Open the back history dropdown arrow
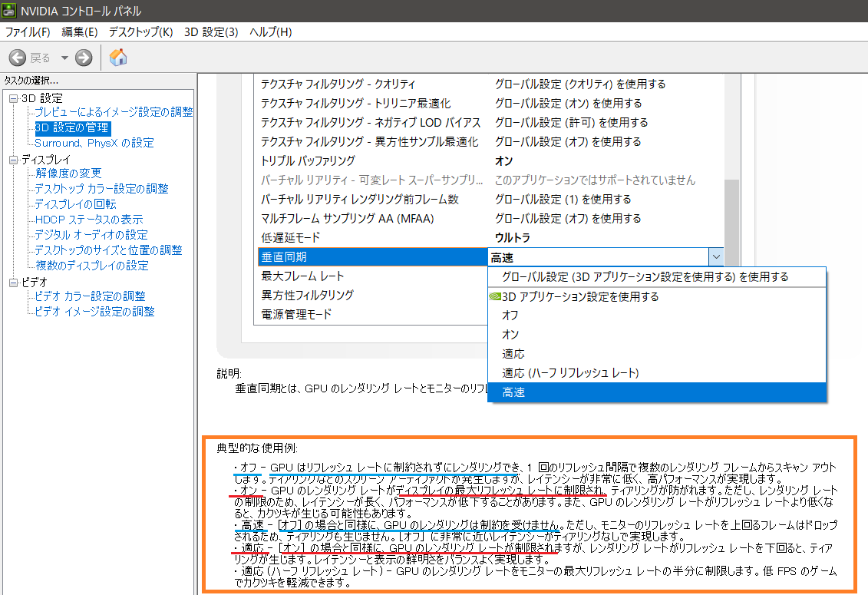Screen dimensions: 868x595 (64, 58)
